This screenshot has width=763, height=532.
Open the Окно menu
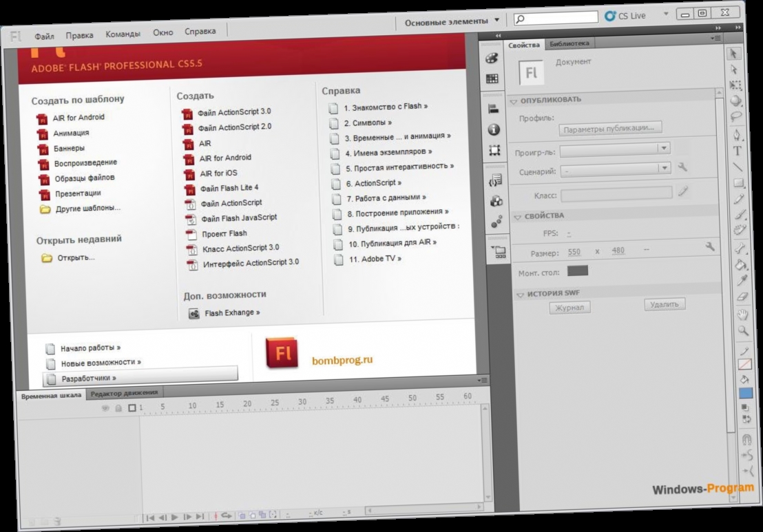coord(163,32)
